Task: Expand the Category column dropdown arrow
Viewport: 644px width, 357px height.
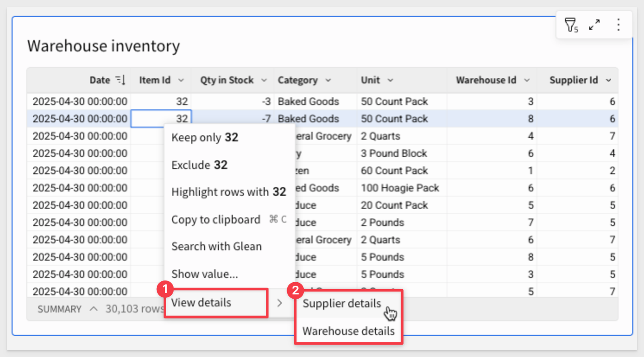Action: tap(328, 80)
